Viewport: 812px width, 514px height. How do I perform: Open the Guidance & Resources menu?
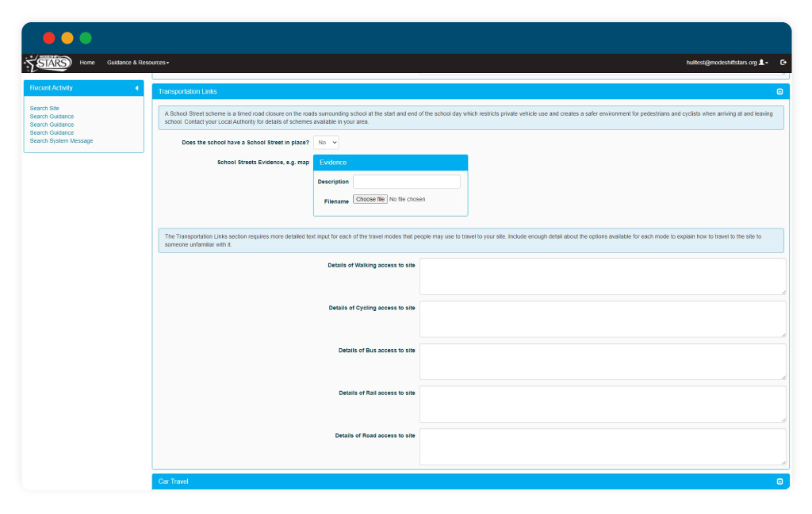pos(138,63)
